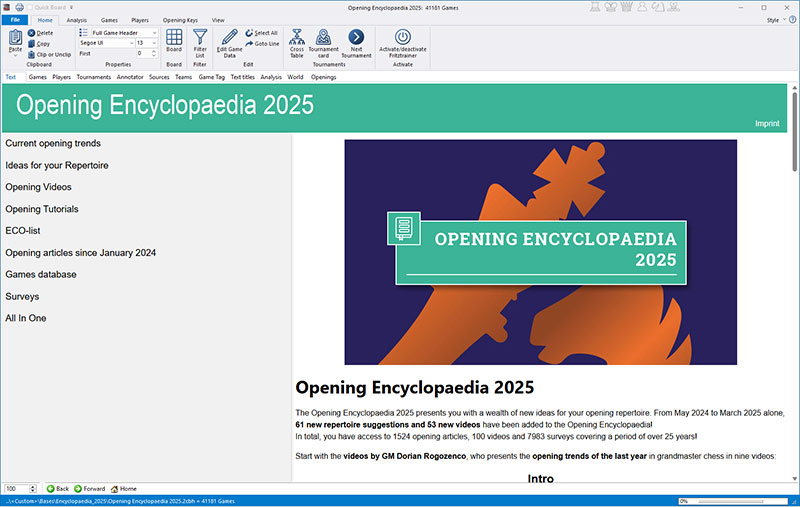Open the Full Game Header dropdown
This screenshot has width=800, height=507.
point(154,33)
